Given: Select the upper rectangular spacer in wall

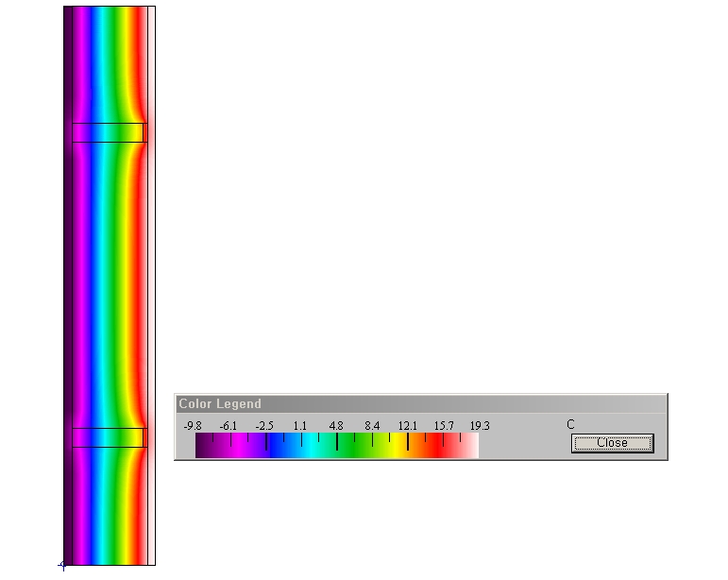Looking at the screenshot, I should tap(108, 132).
